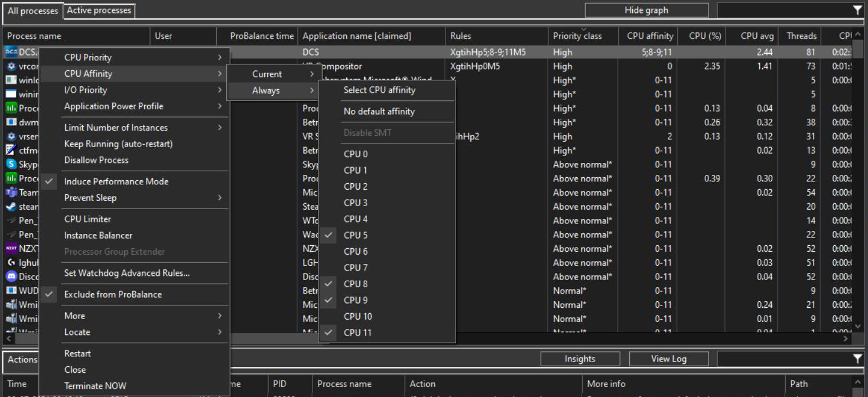Expand the Locate submenu
This screenshot has width=868, height=397.
click(x=134, y=332)
